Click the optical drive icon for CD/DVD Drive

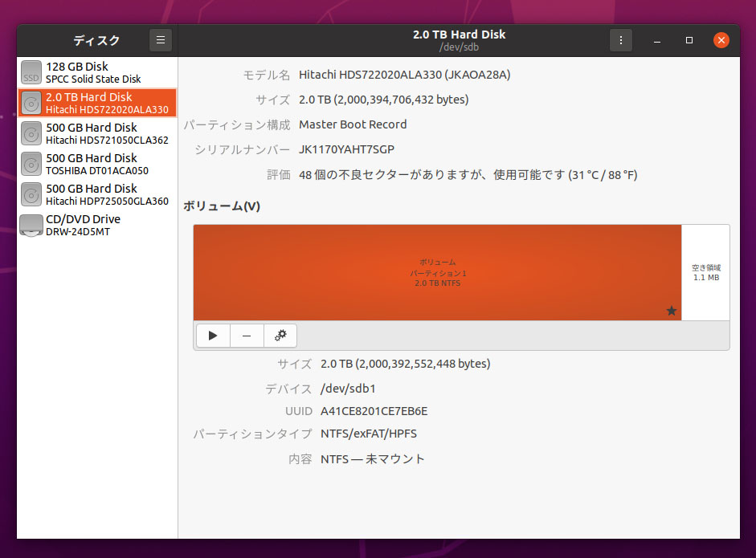click(x=31, y=226)
